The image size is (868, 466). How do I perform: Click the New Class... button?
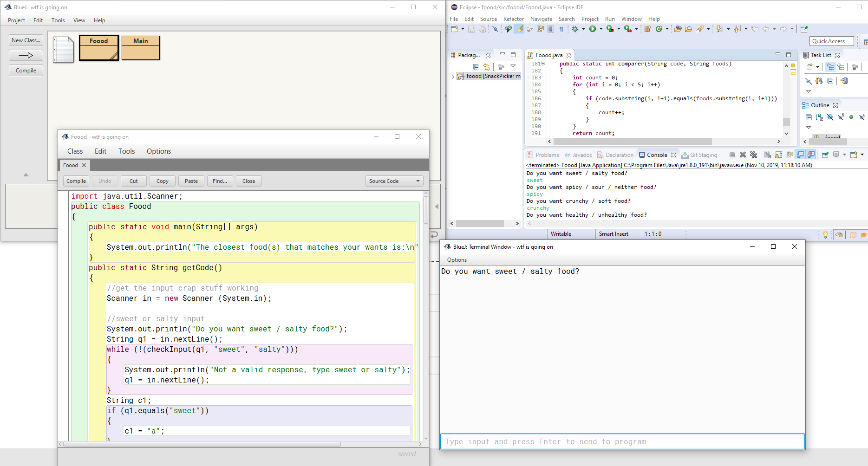click(x=26, y=40)
